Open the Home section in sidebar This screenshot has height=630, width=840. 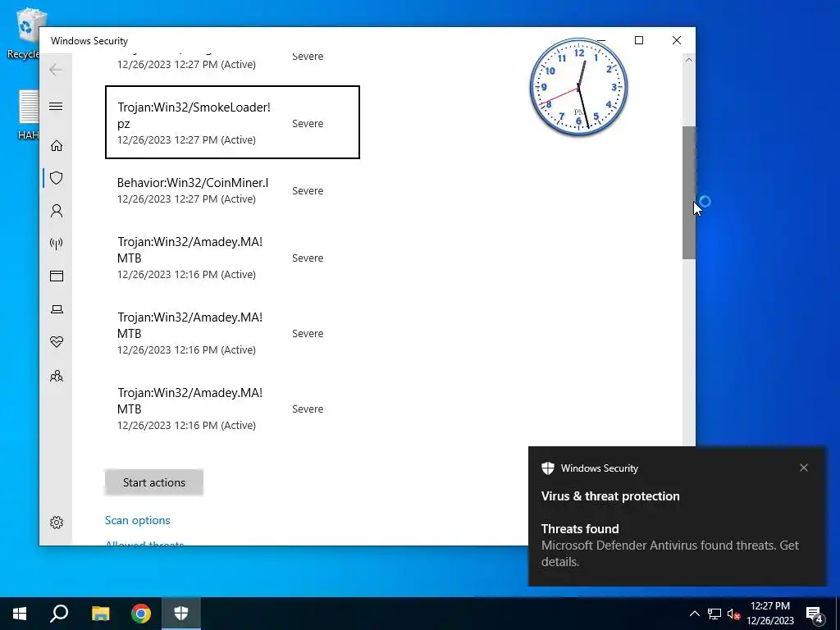(x=57, y=146)
